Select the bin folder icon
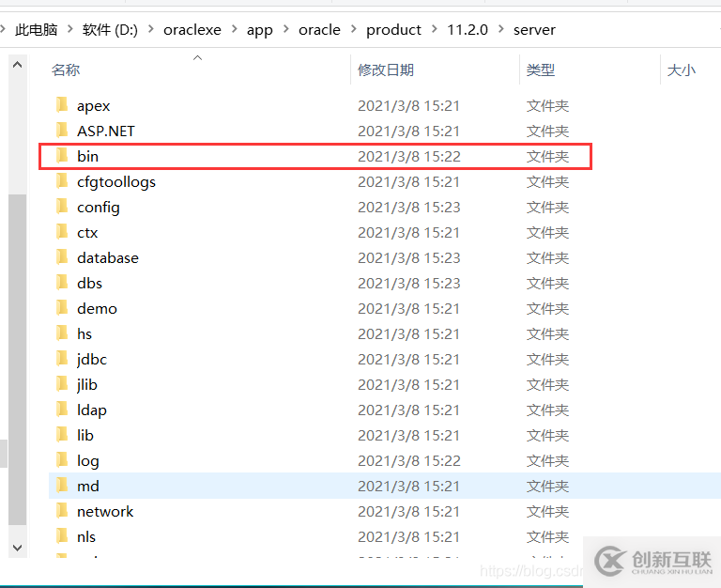Screen dimensions: 721x588 tap(62, 156)
